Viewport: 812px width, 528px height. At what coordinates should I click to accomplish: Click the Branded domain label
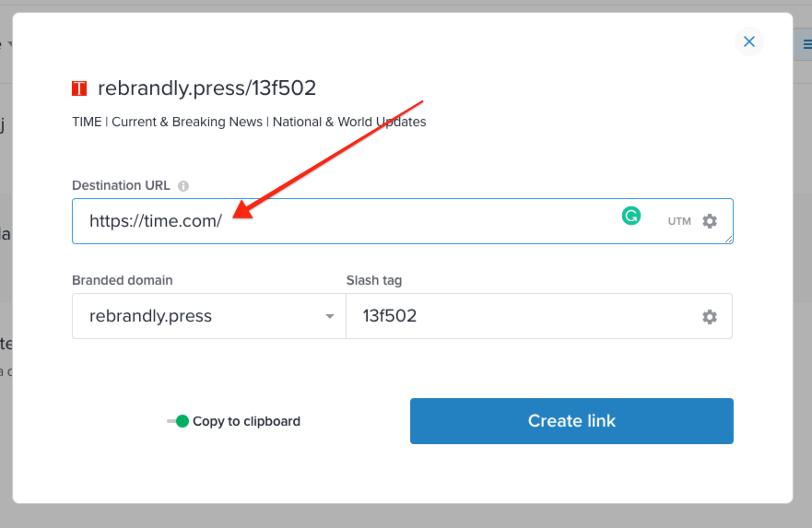tap(123, 280)
